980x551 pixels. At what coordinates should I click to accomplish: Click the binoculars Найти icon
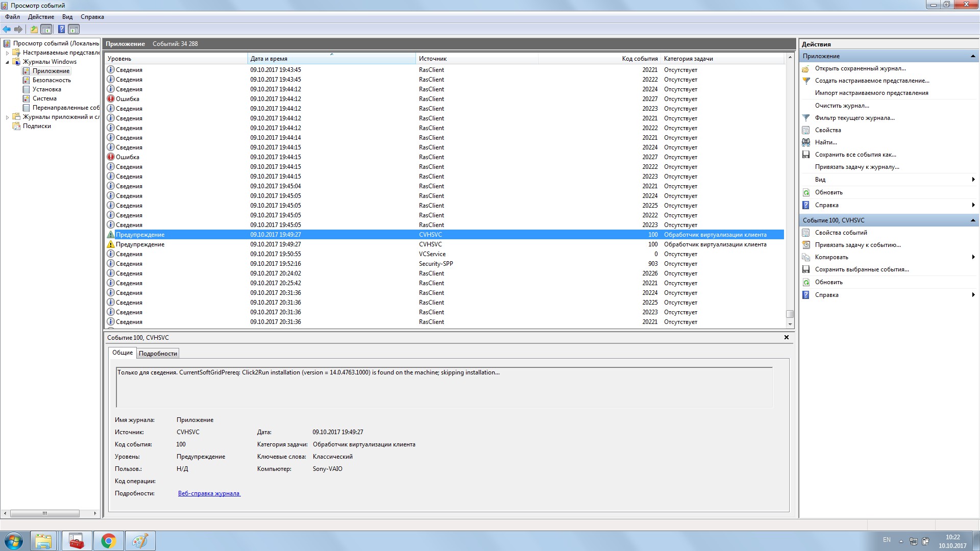806,142
